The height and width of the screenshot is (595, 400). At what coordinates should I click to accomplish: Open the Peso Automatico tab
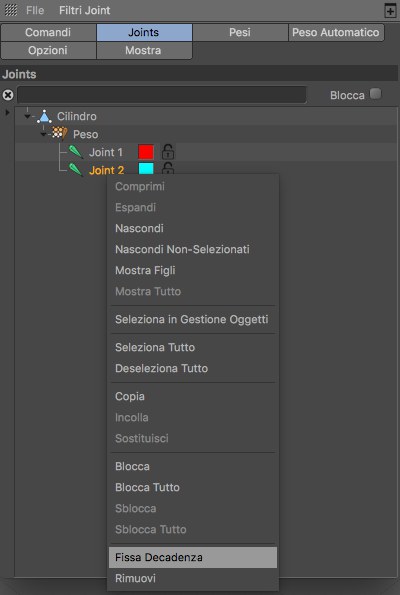pos(336,32)
